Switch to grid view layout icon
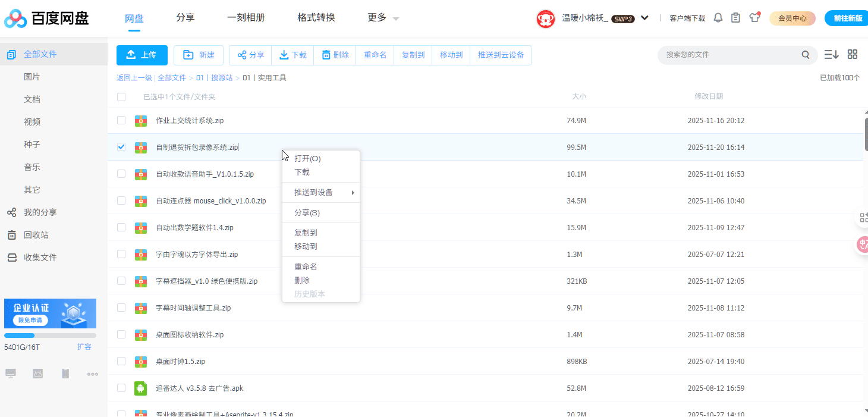 click(852, 55)
